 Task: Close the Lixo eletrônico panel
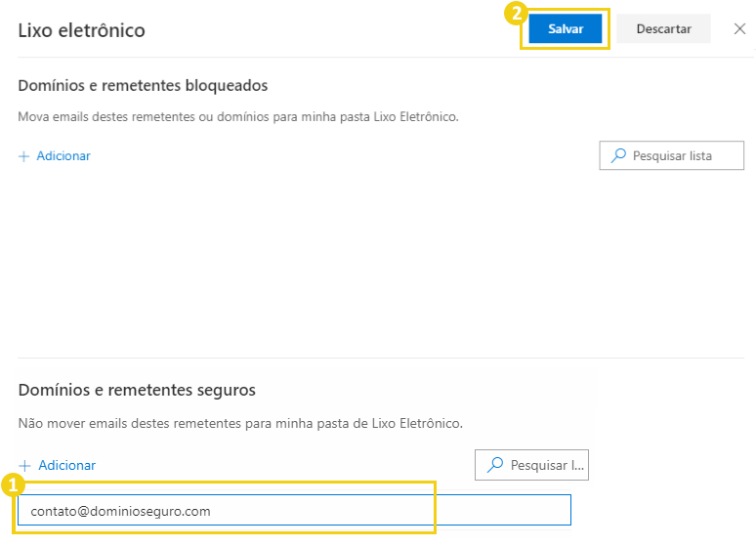click(x=739, y=29)
